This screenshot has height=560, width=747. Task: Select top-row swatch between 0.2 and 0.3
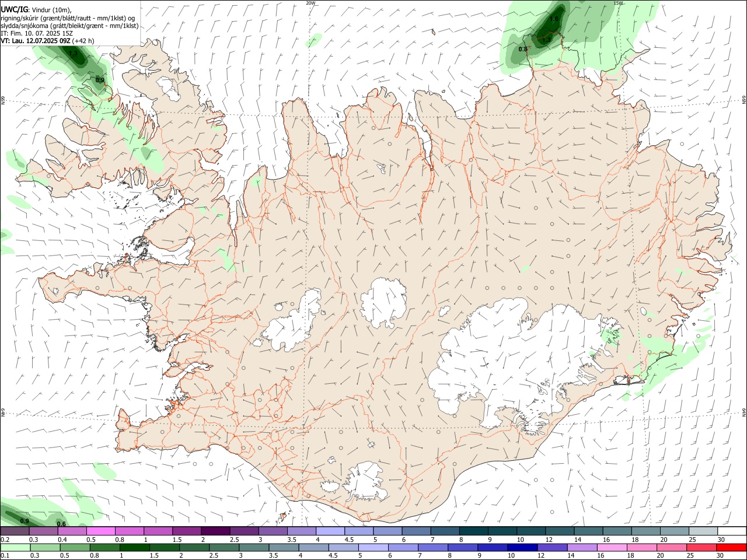click(15, 531)
